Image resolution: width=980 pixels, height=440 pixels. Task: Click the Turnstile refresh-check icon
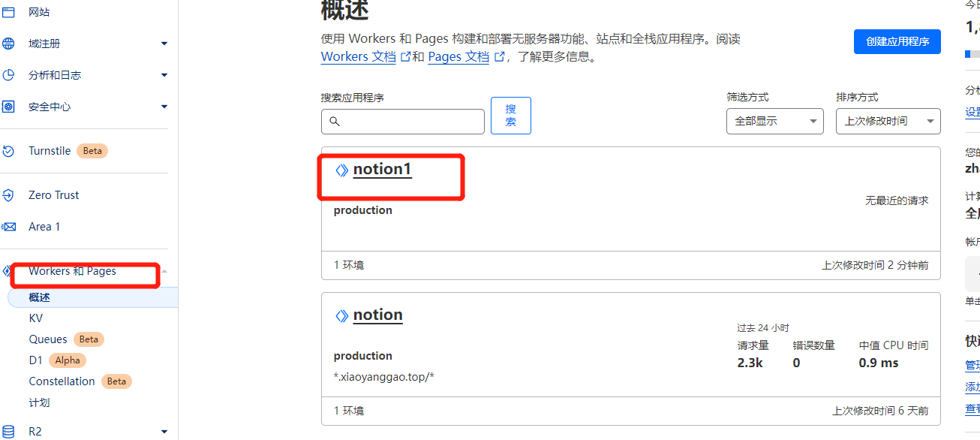(x=8, y=151)
